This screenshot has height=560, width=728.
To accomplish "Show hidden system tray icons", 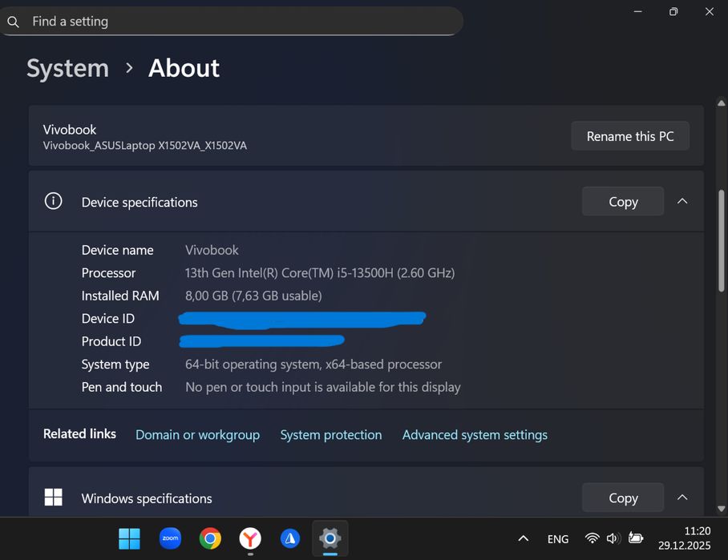I will 524,538.
